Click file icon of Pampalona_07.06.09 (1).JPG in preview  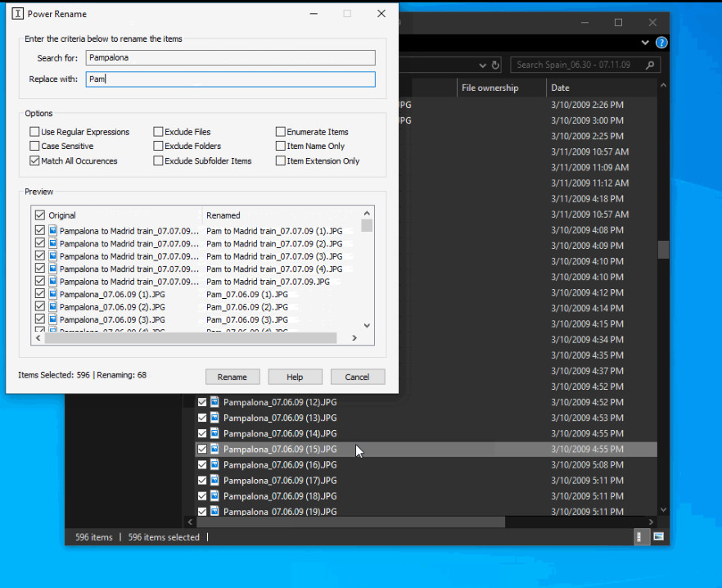(x=53, y=294)
